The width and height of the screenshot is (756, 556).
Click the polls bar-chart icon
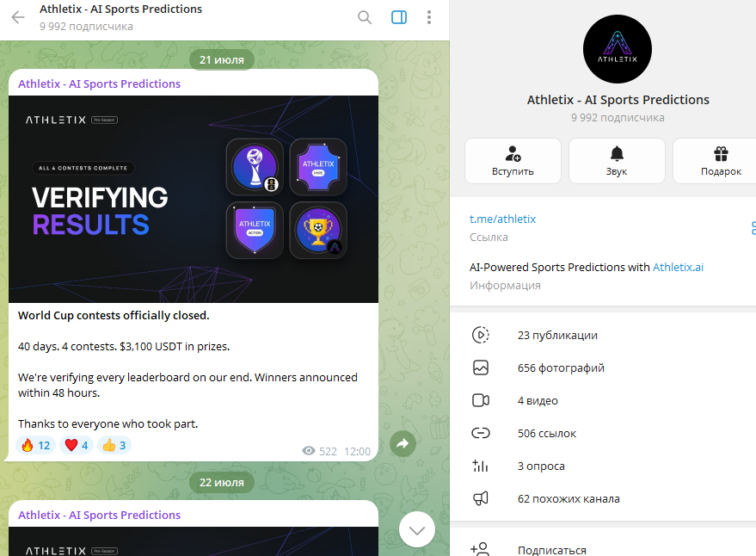coord(480,466)
